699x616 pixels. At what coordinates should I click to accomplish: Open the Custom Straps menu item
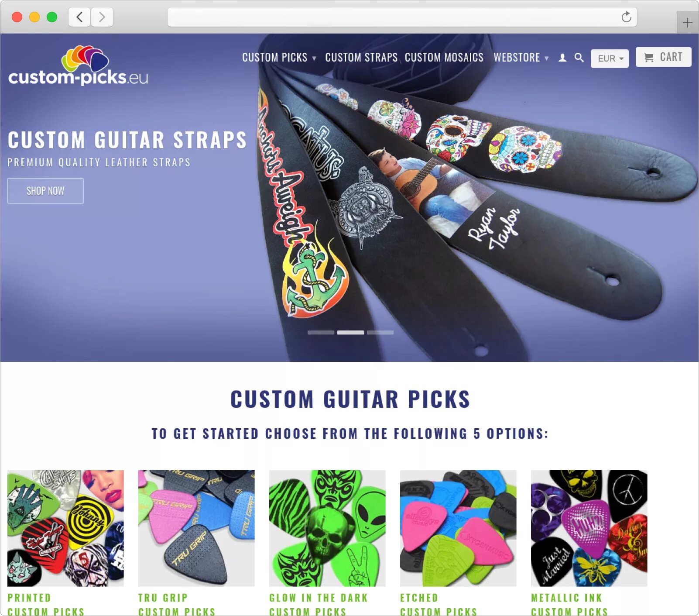click(x=361, y=58)
